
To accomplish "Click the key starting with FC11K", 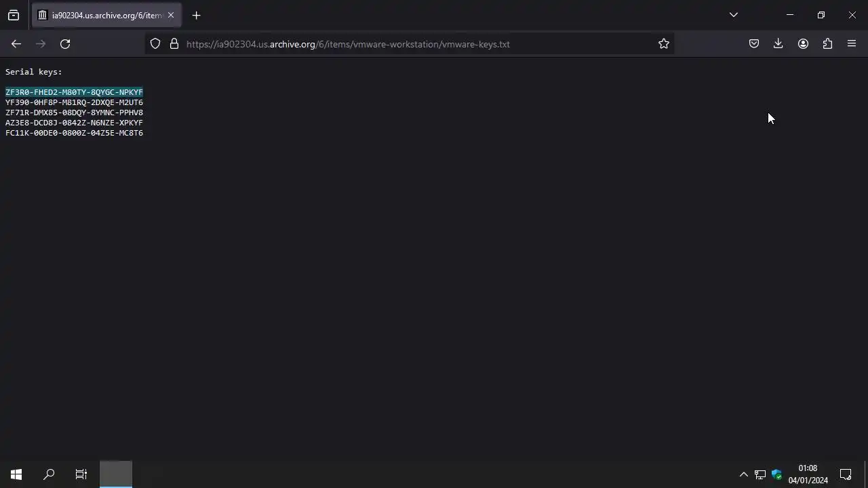I will (74, 133).
